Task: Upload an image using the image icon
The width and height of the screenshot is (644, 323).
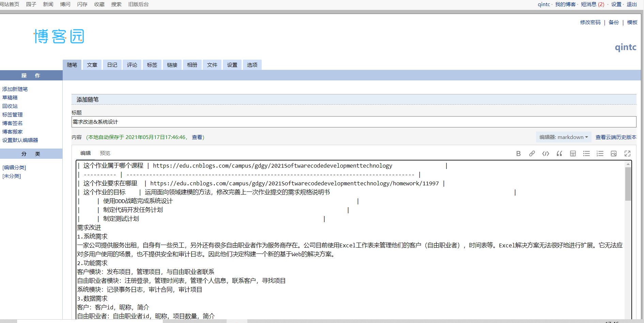Action: (x=614, y=154)
